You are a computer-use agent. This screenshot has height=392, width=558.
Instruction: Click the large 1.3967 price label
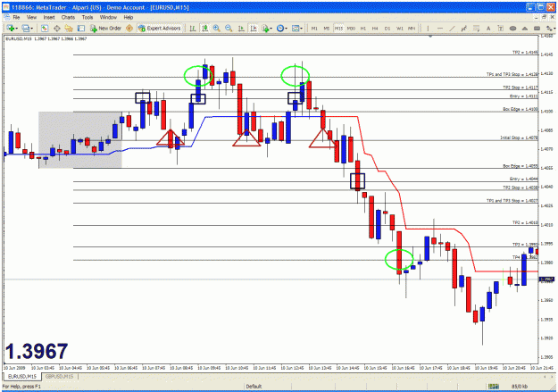[37, 351]
